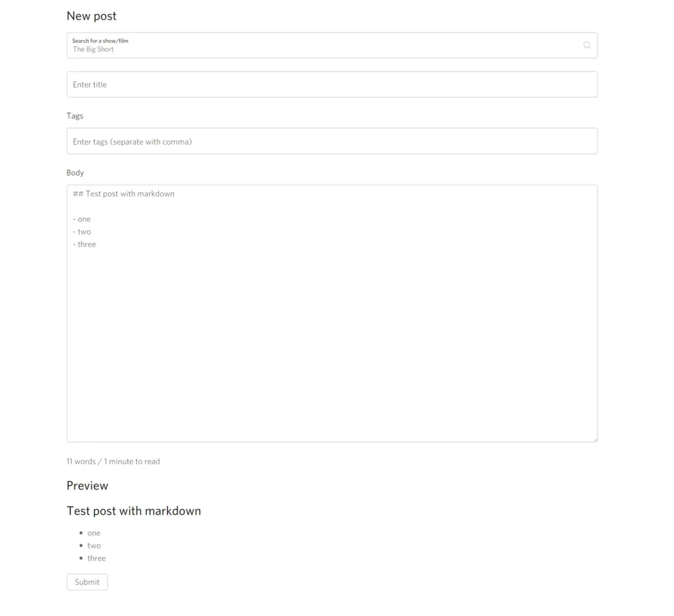Click the magnifier search icon
674x616 pixels.
click(587, 46)
